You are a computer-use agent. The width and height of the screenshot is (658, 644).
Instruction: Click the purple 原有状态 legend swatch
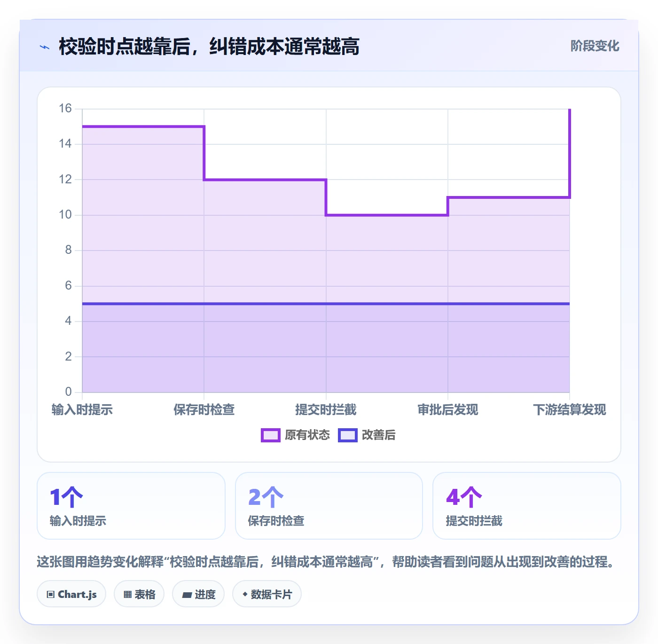[x=271, y=435]
